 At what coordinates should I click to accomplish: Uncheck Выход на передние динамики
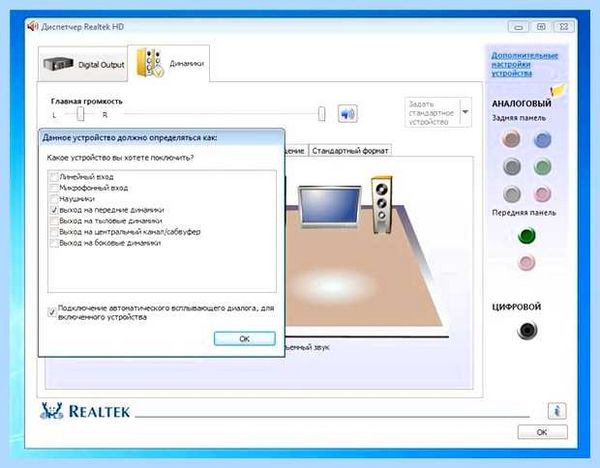tap(54, 210)
